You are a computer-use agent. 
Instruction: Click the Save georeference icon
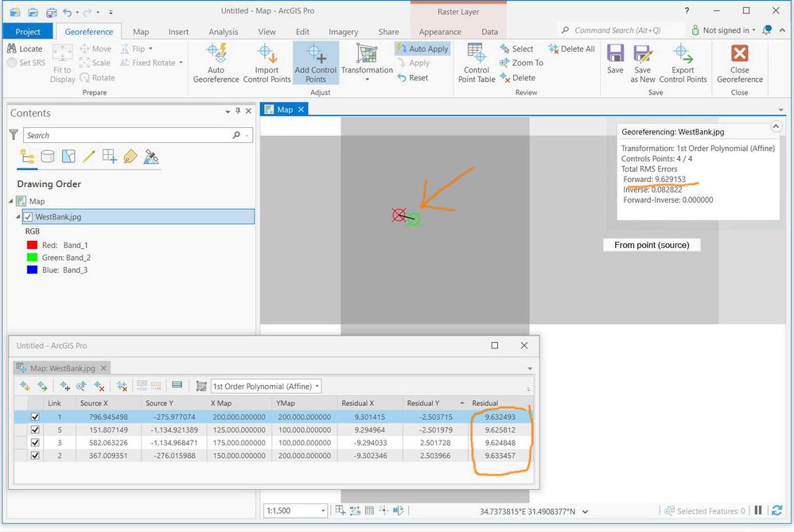coord(615,59)
